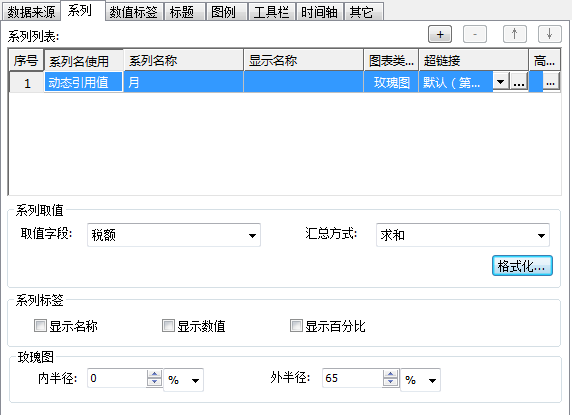Expand the hyperlink dropdown arrow in row 1
Screen dimensions: 572x415
pyautogui.click(x=501, y=82)
